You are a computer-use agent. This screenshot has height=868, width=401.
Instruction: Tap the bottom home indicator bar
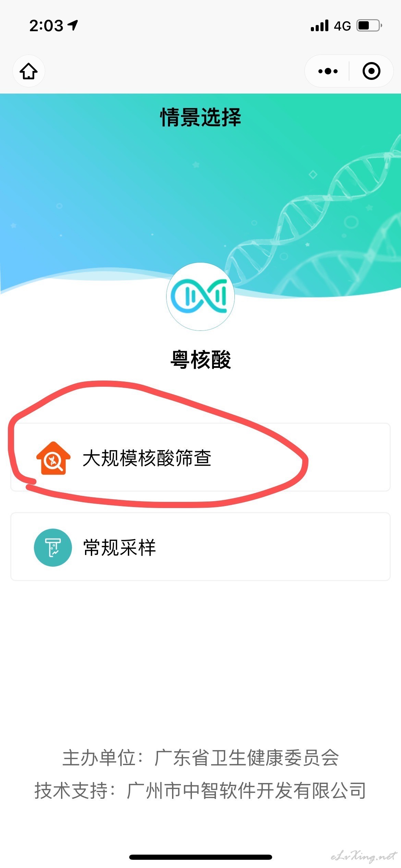(200, 857)
